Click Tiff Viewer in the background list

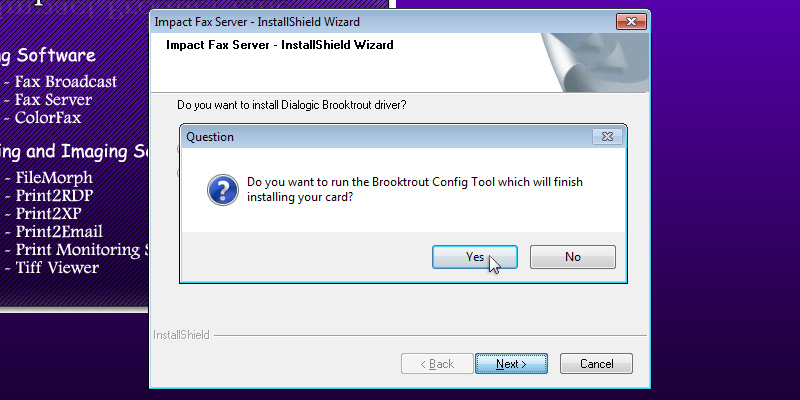coord(57,268)
